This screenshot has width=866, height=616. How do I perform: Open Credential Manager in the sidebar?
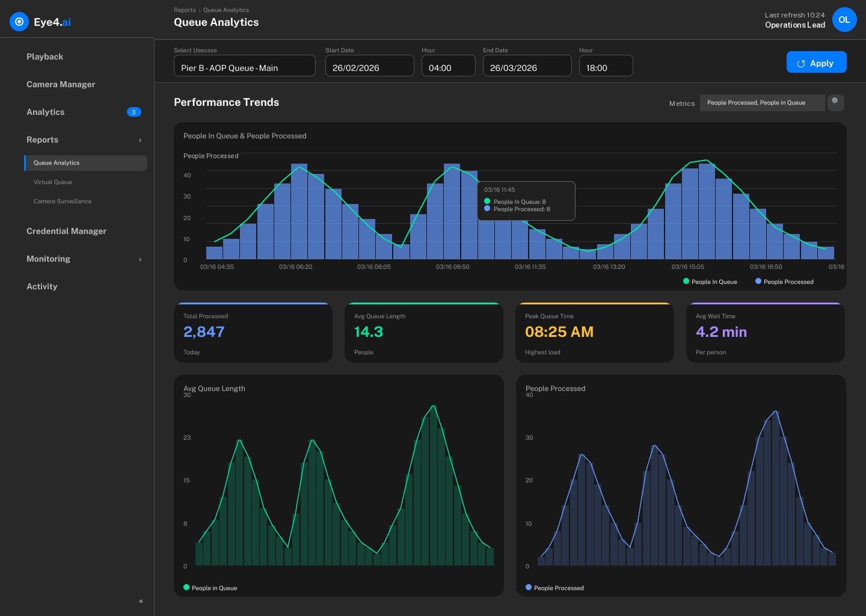(66, 231)
